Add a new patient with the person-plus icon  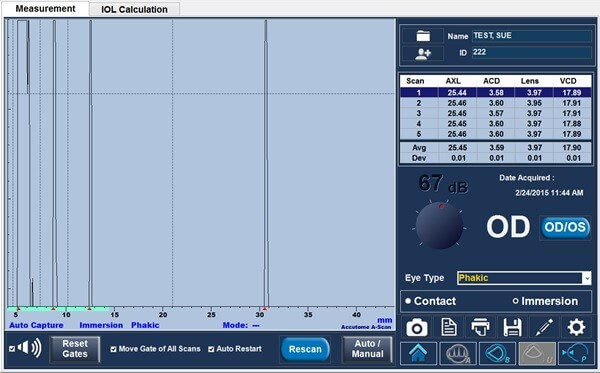[x=423, y=54]
